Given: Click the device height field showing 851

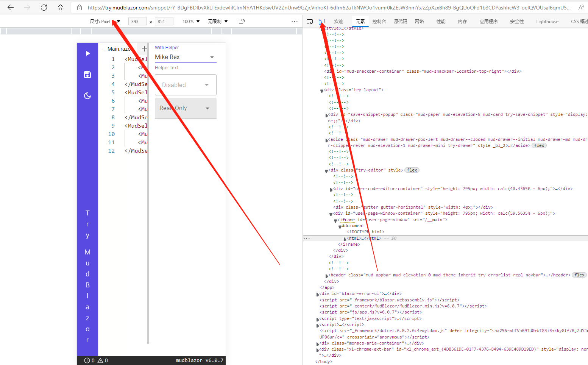Looking at the screenshot, I should tap(164, 22).
